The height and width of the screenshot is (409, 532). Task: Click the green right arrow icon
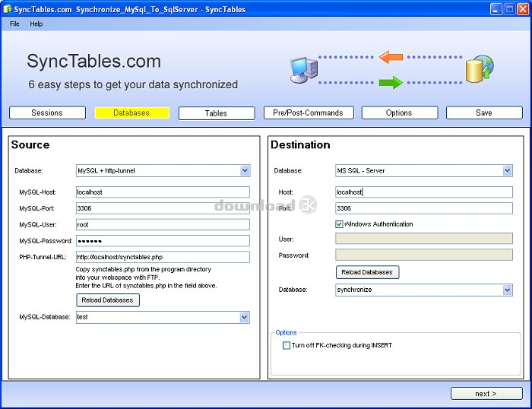click(391, 82)
